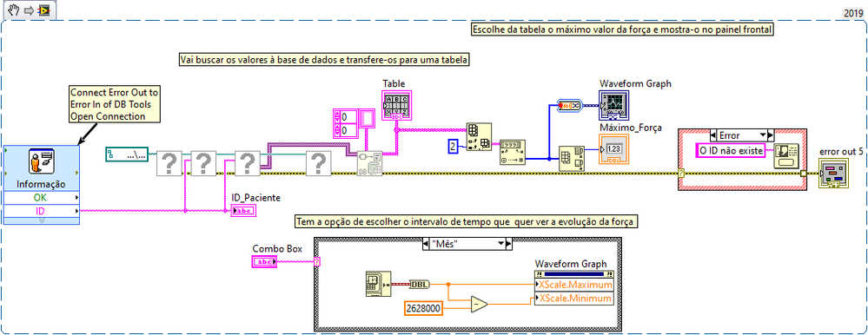Select the subtract function node
The height and width of the screenshot is (335, 868).
click(x=480, y=304)
